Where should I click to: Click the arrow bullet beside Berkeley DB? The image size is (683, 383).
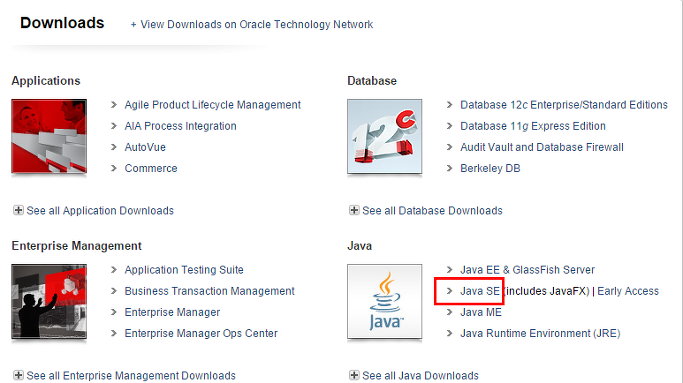(x=450, y=168)
